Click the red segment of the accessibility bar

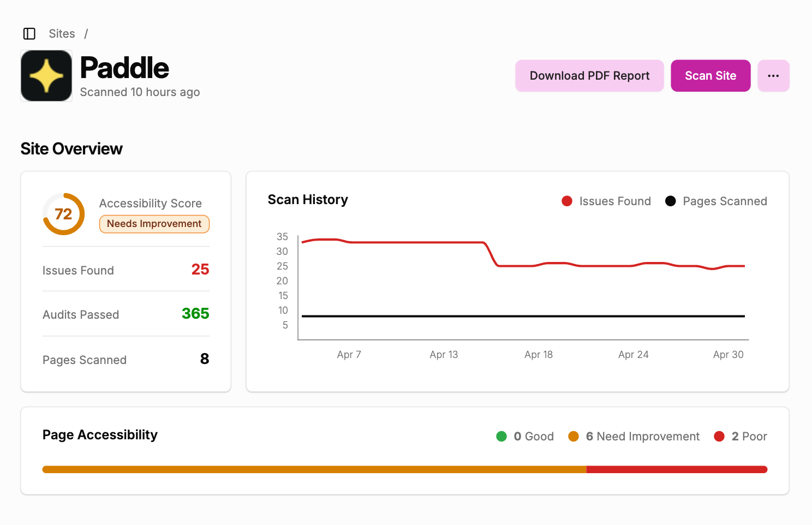pos(677,469)
